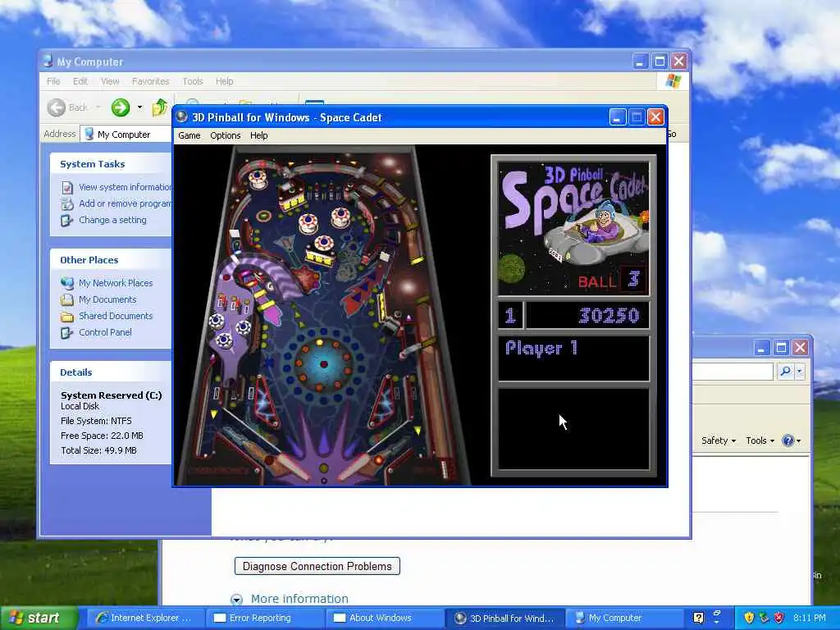Click the Up folder icon in My Computer
The width and height of the screenshot is (840, 630).
tap(159, 107)
